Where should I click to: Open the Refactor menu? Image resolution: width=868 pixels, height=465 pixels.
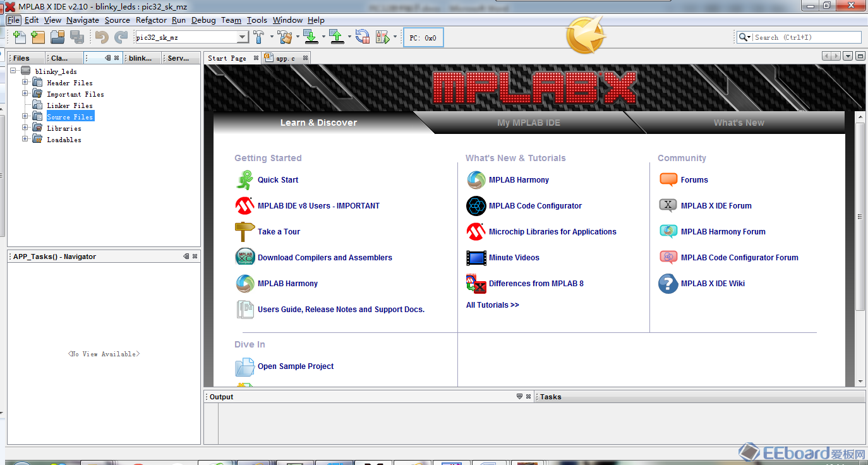pyautogui.click(x=152, y=20)
